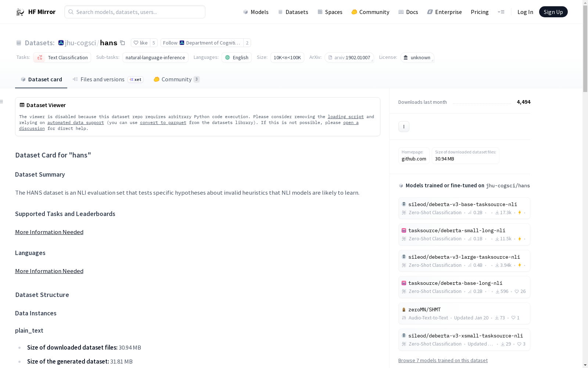Open Spaces in top navigation
The height and width of the screenshot is (368, 588).
point(330,12)
